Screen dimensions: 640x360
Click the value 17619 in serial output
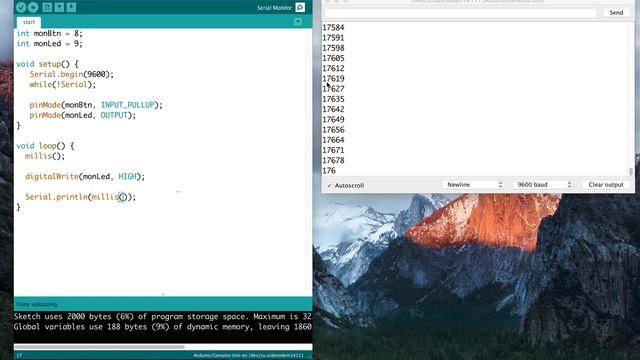(x=333, y=78)
